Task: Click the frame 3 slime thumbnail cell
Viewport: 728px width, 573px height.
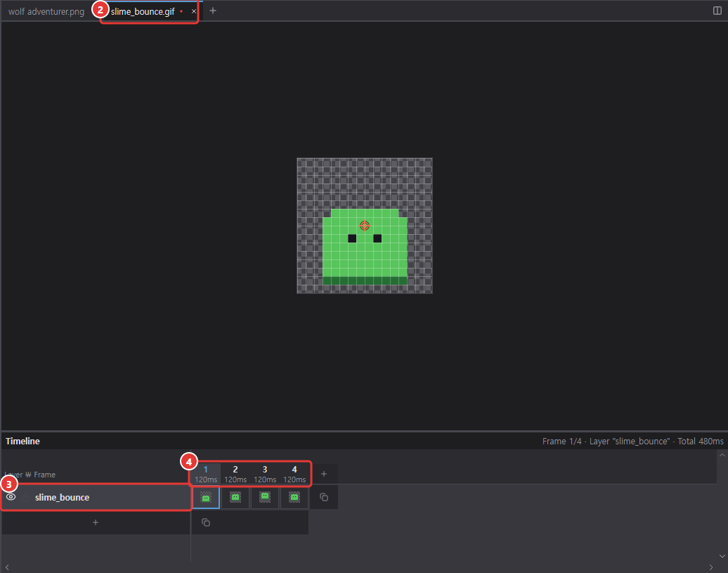Action: [x=265, y=498]
